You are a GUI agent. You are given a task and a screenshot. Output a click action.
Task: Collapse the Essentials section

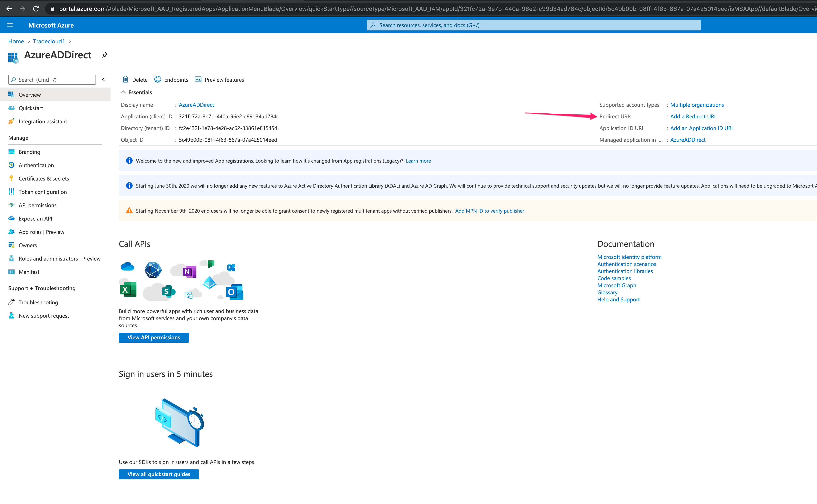[x=123, y=92]
